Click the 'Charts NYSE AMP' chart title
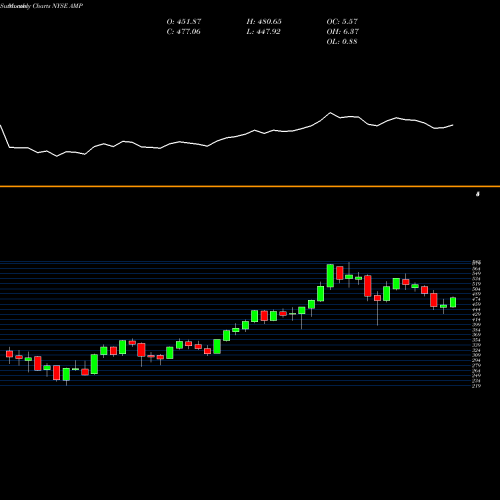Viewport: 500px width, 500px height. pos(58,6)
